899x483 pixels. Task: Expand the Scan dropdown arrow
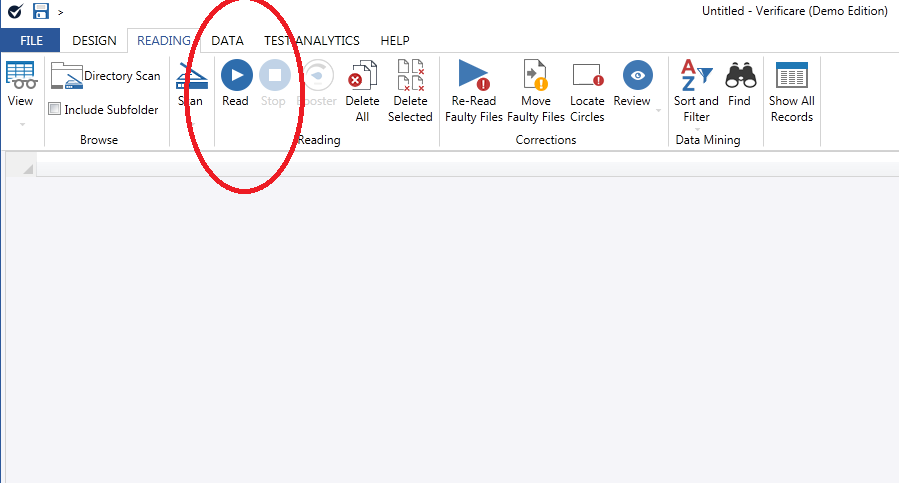point(193,124)
